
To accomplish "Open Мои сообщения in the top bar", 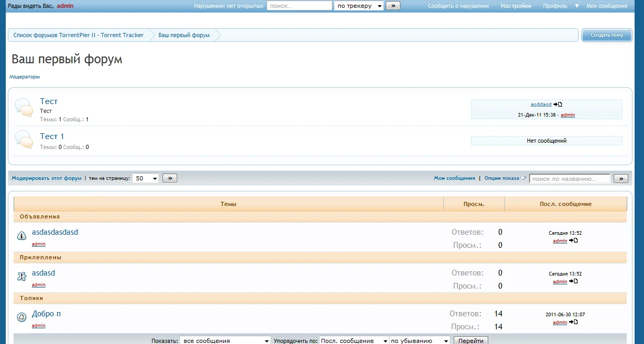I will pos(607,6).
